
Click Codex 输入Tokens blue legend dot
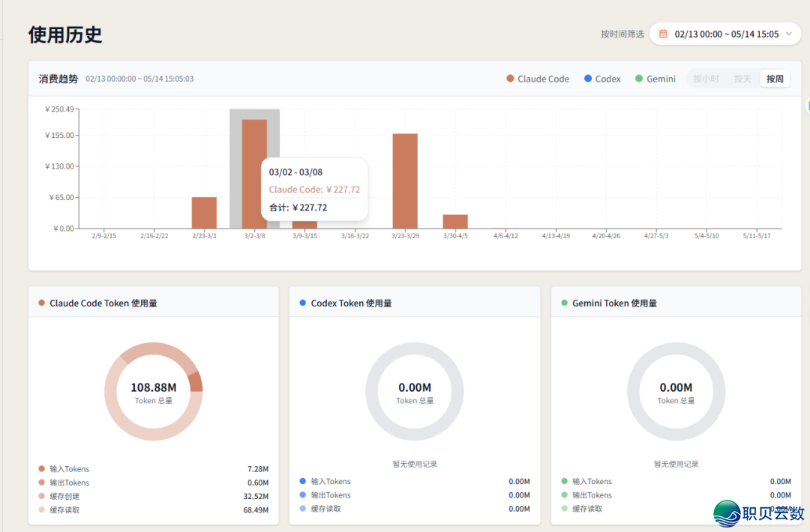303,481
